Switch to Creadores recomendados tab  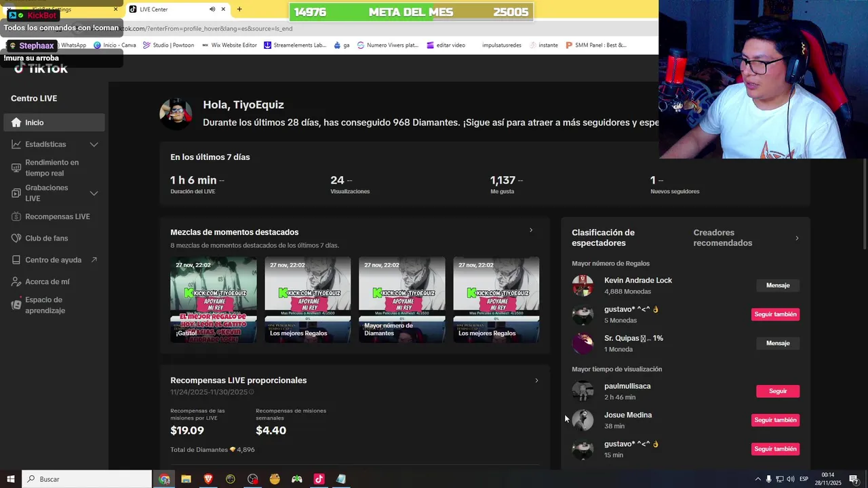[723, 238]
